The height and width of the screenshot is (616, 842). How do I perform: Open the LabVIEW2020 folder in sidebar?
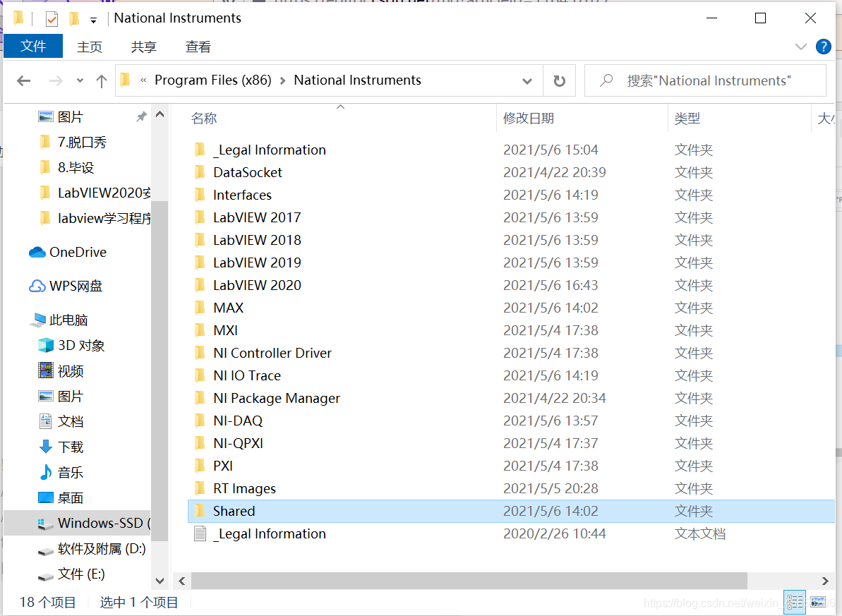coord(104,192)
